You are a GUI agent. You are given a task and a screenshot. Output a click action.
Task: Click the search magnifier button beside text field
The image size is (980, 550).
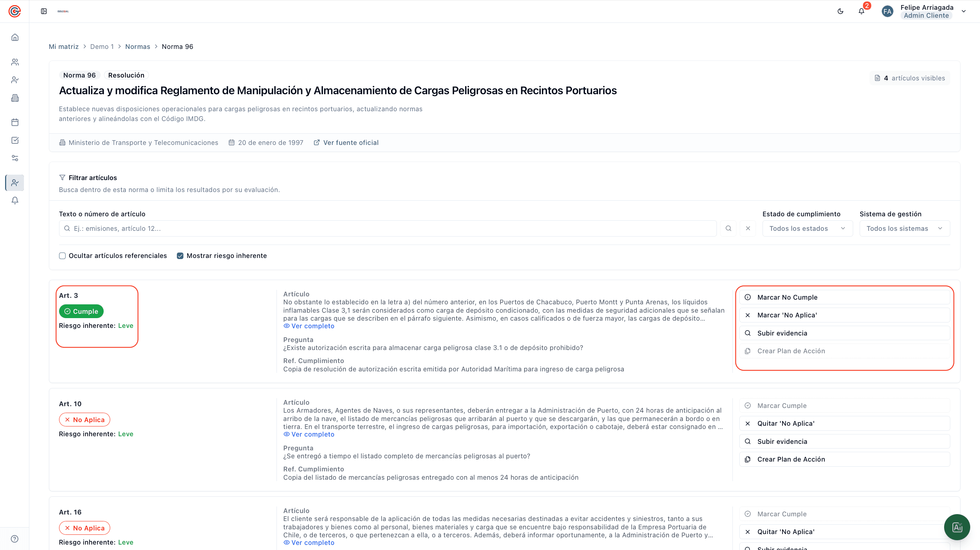(728, 228)
